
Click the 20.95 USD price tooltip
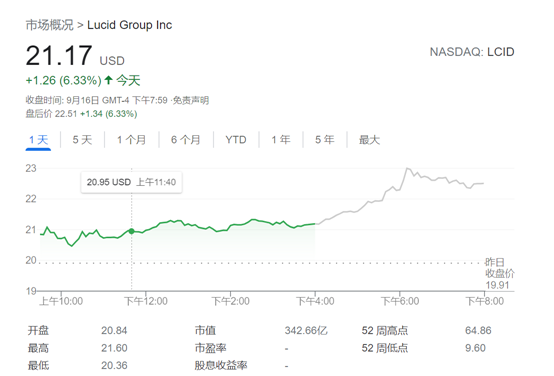pyautogui.click(x=131, y=182)
